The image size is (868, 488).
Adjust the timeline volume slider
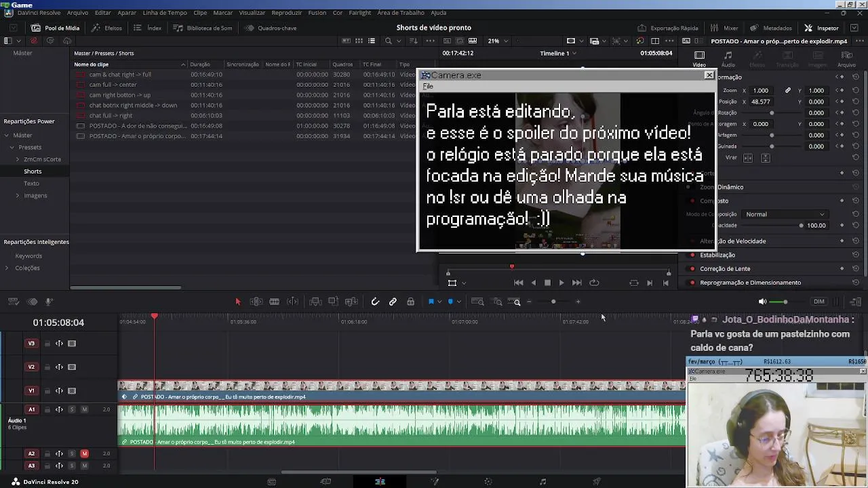pyautogui.click(x=785, y=302)
